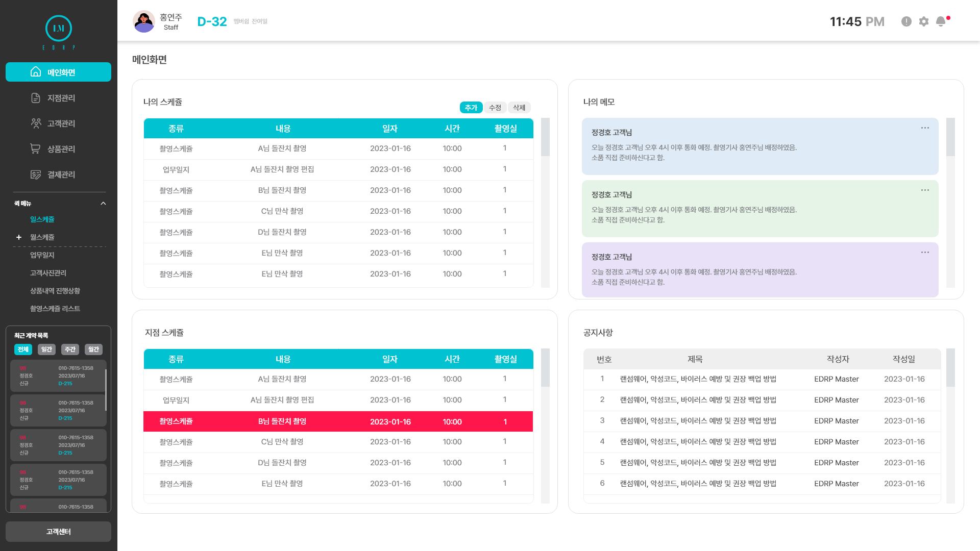Click the alert exclamation icon in header
This screenshot has height=551, width=980.
click(906, 21)
